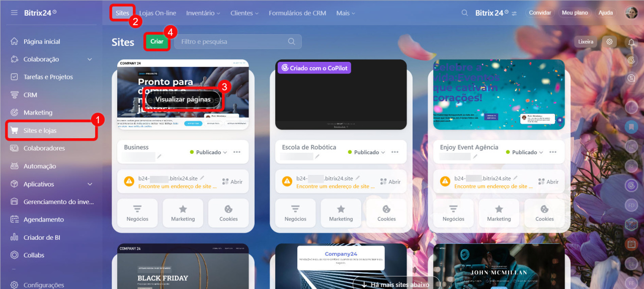Open Cookies for the Business site

(x=228, y=213)
